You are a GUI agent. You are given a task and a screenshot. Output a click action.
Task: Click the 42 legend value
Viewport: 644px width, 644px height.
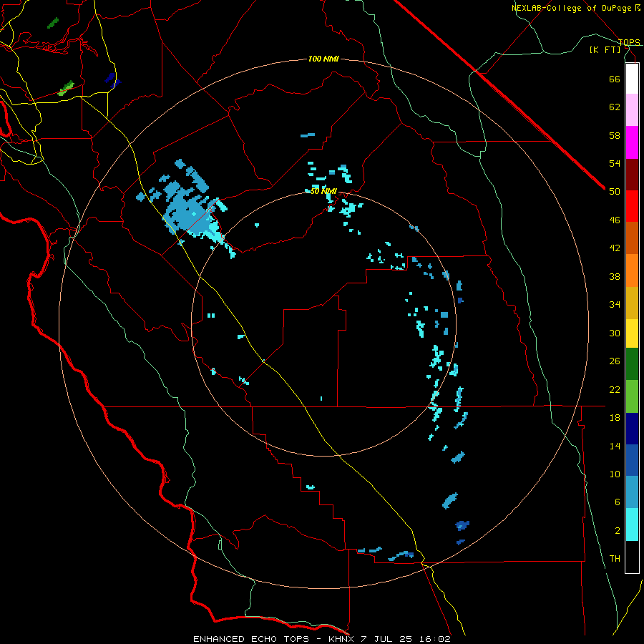[615, 248]
